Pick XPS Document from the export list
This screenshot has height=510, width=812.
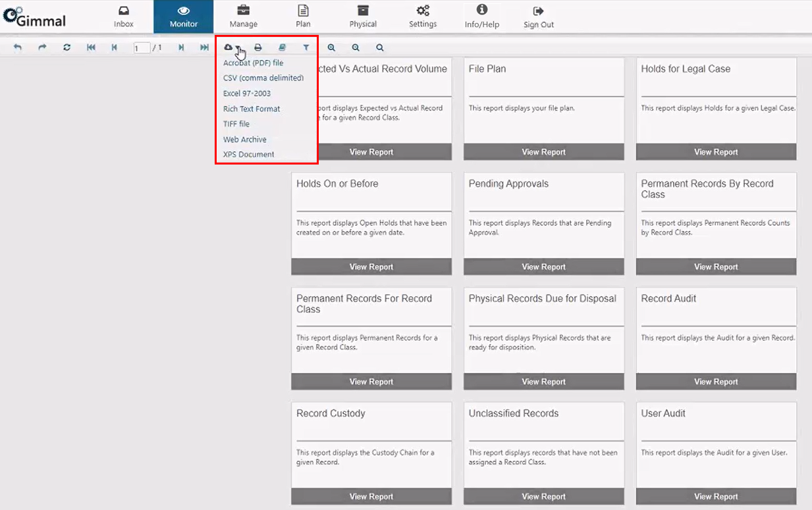point(248,155)
